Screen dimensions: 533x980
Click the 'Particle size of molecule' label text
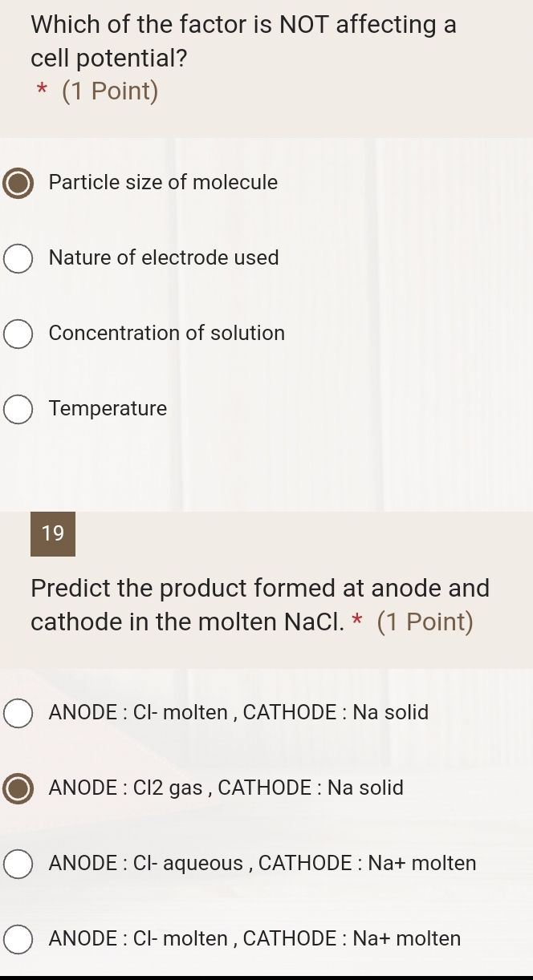pos(163,183)
